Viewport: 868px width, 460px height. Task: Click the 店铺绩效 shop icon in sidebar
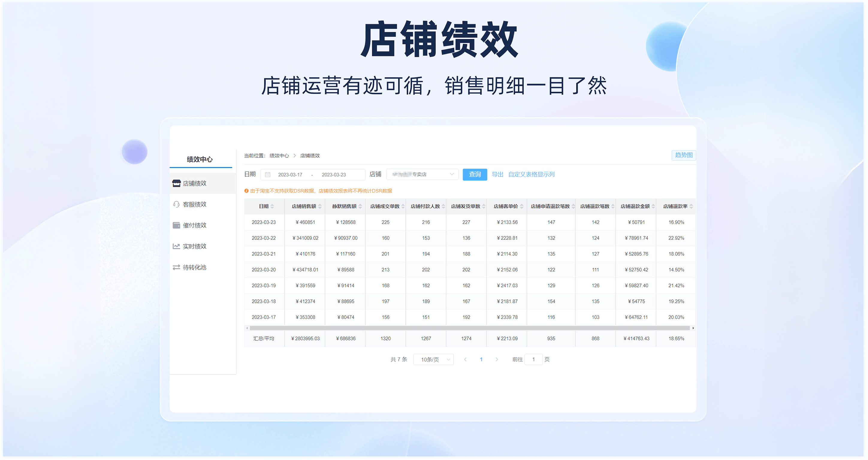coord(176,183)
